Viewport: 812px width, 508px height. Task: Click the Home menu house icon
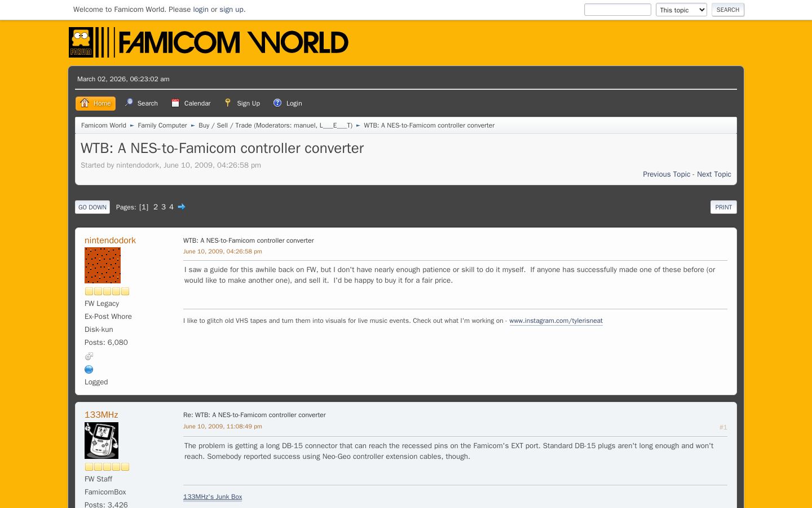85,103
